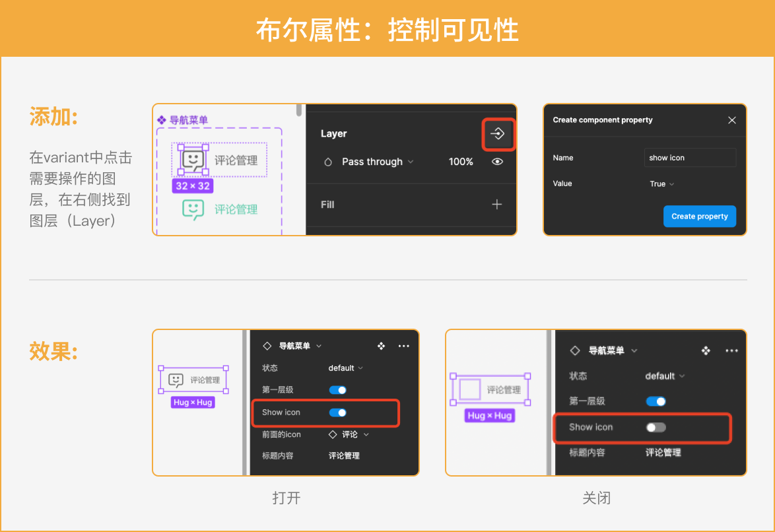The height and width of the screenshot is (532, 775).
Task: Click the blend mode droplet icon
Action: (327, 162)
